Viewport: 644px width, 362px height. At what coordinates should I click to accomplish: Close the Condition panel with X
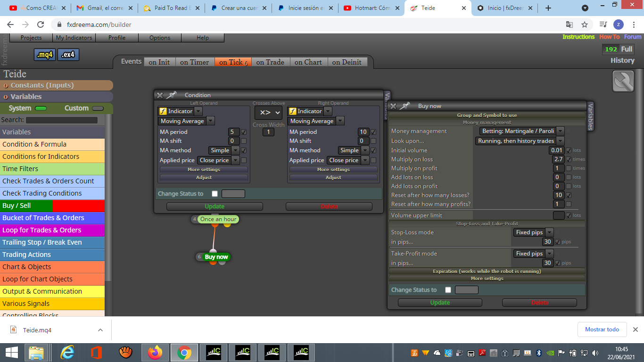[x=160, y=95]
